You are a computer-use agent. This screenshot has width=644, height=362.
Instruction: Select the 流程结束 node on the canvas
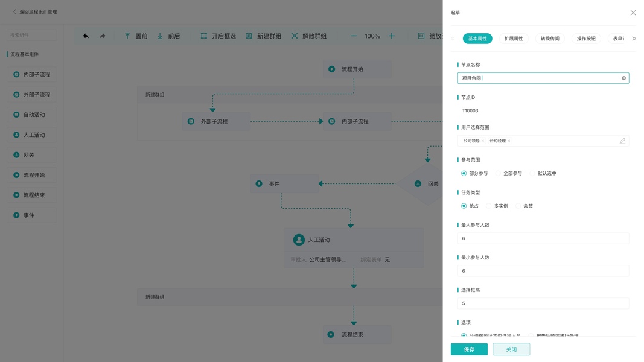click(x=357, y=334)
